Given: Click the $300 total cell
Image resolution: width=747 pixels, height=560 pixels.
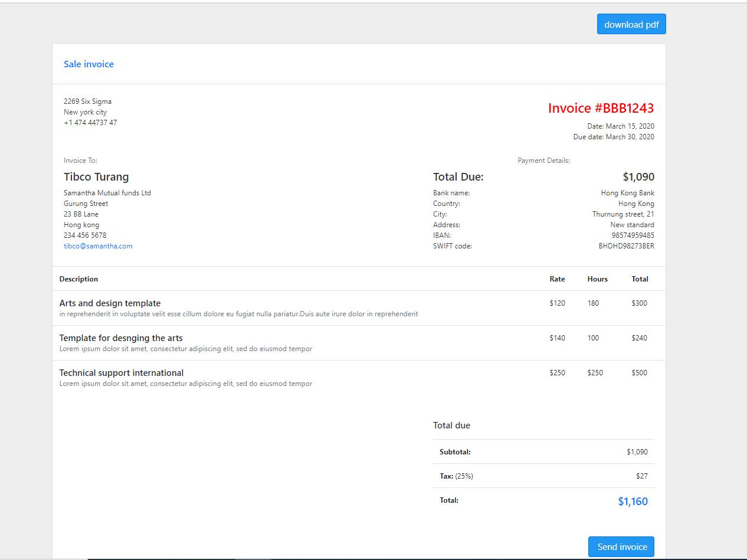Looking at the screenshot, I should click(639, 303).
